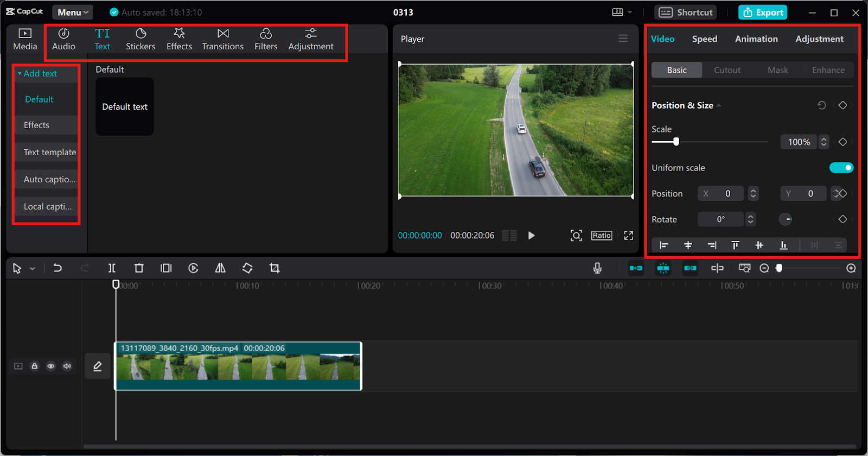
Task: Delete the selected clip with the trash icon
Action: click(139, 268)
